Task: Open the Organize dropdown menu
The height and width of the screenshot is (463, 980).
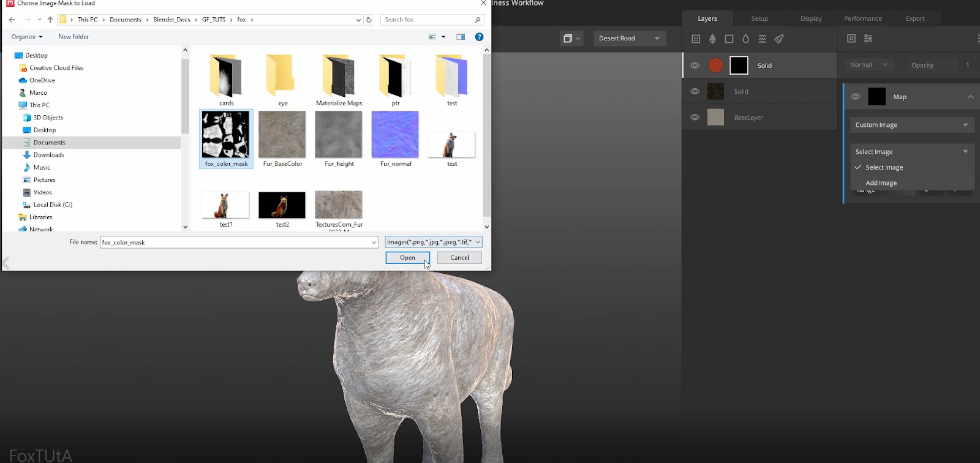Action: click(x=27, y=37)
